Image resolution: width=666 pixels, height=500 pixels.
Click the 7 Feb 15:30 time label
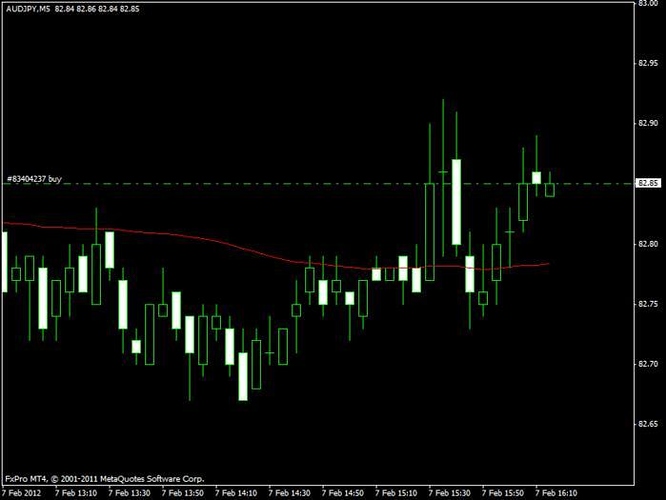pos(449,493)
